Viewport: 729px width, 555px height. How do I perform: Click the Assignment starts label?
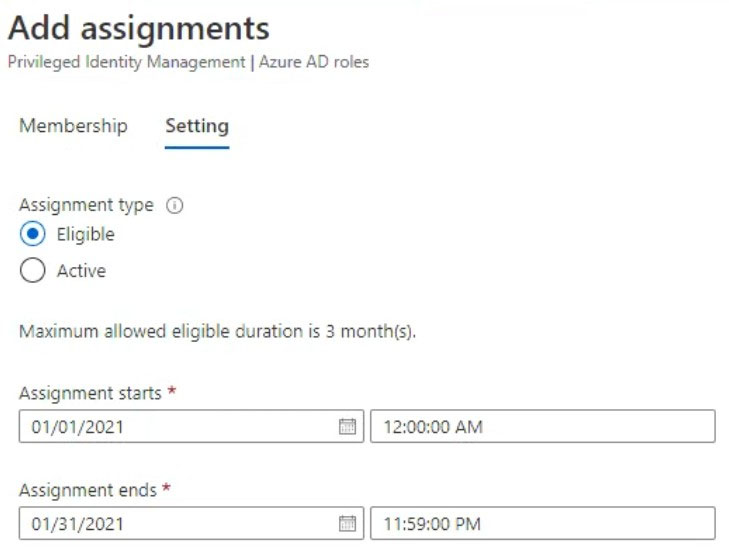point(90,393)
